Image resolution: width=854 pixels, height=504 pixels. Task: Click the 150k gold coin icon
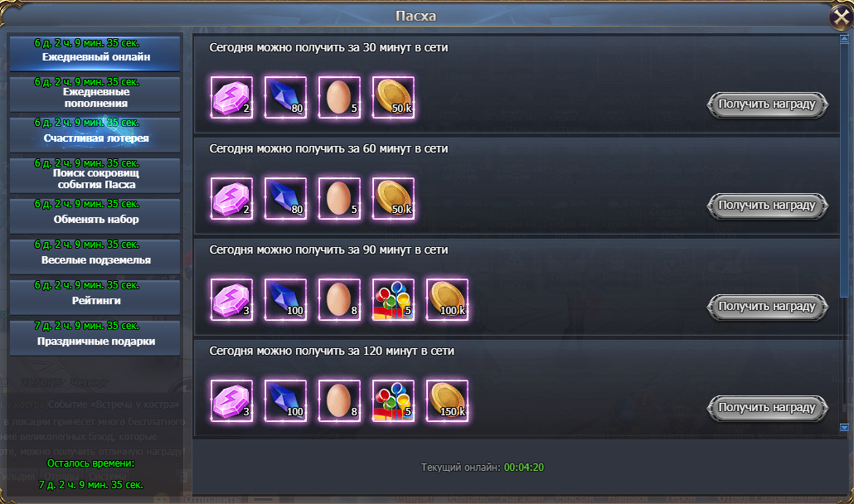pyautogui.click(x=447, y=401)
